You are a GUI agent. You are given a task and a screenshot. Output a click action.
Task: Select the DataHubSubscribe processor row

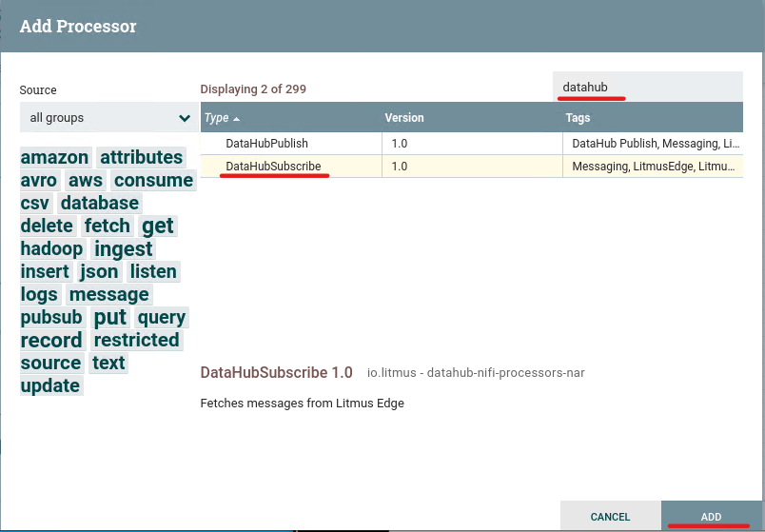[x=472, y=167]
